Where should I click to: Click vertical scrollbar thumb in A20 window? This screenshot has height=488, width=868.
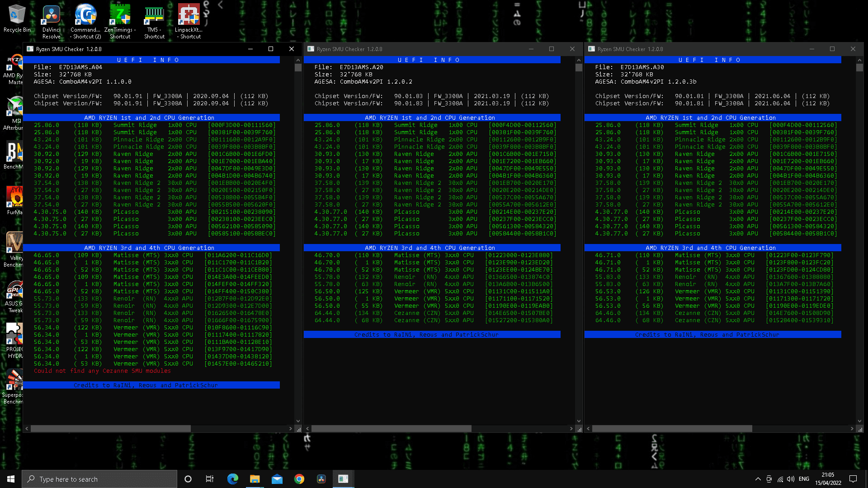pos(579,68)
